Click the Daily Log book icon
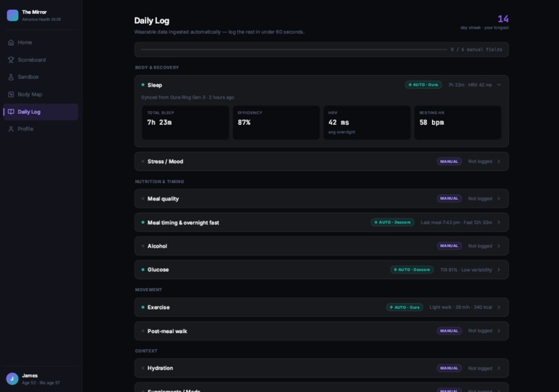559x392 pixels. (11, 112)
